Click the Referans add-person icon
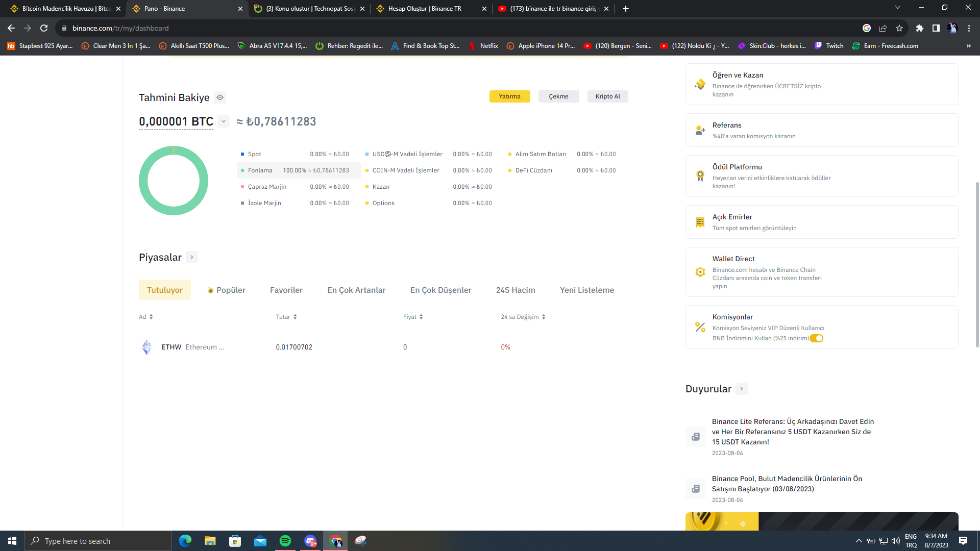This screenshot has height=551, width=980. click(700, 130)
